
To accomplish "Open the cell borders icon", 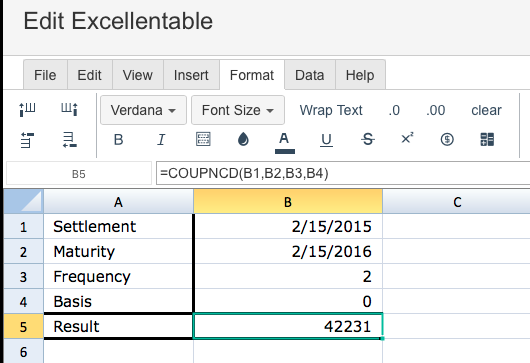I will pyautogui.click(x=203, y=139).
